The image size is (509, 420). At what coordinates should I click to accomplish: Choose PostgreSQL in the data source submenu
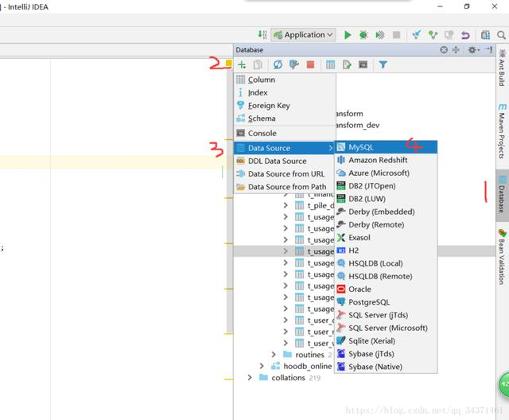click(x=369, y=302)
